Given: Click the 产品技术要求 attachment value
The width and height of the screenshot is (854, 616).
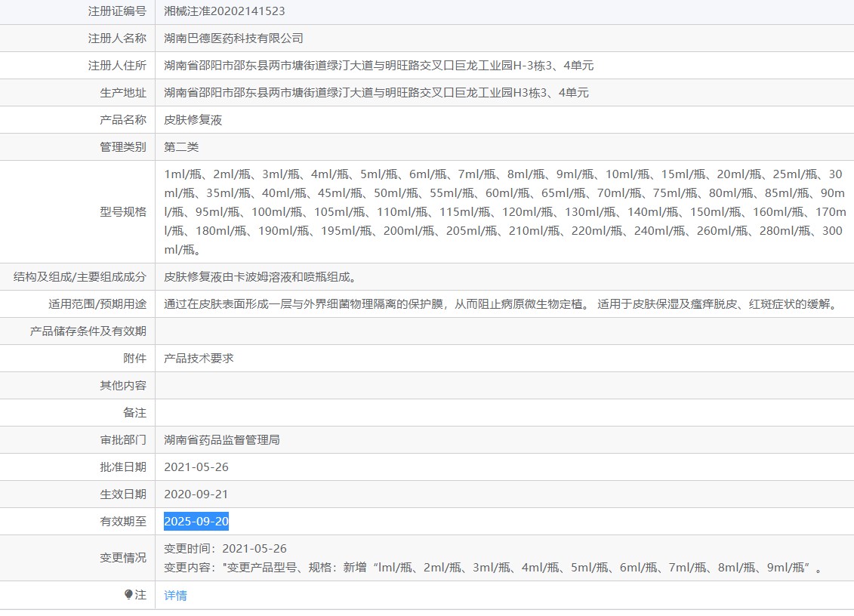Looking at the screenshot, I should pos(199,359).
